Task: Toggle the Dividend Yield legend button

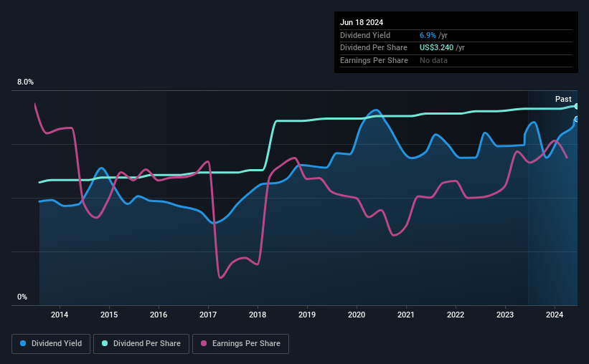Action: point(51,344)
